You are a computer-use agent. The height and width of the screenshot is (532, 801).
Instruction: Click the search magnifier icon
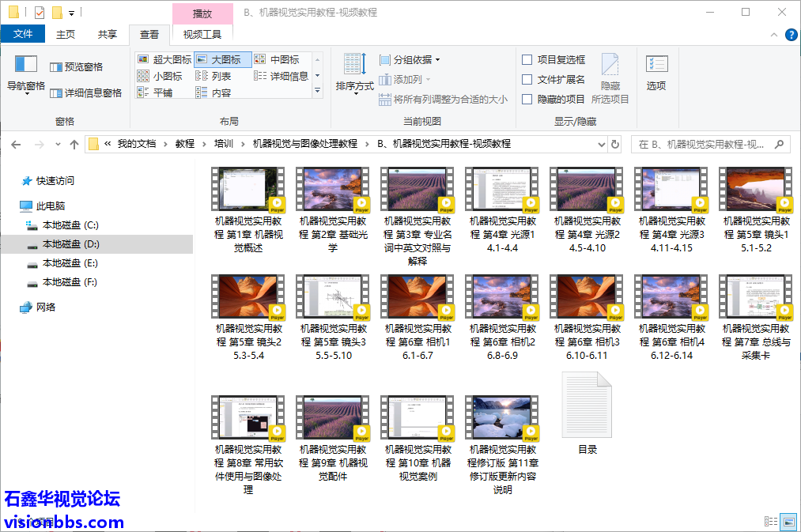779,145
